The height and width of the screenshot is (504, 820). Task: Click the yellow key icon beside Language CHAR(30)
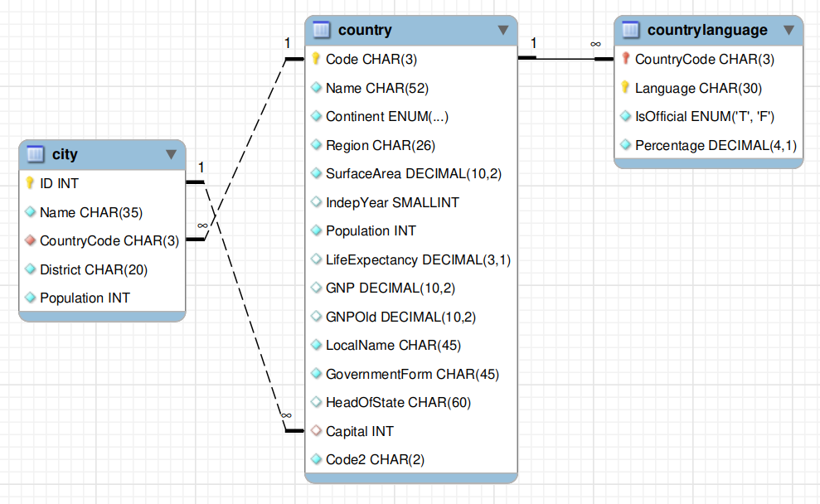[625, 87]
